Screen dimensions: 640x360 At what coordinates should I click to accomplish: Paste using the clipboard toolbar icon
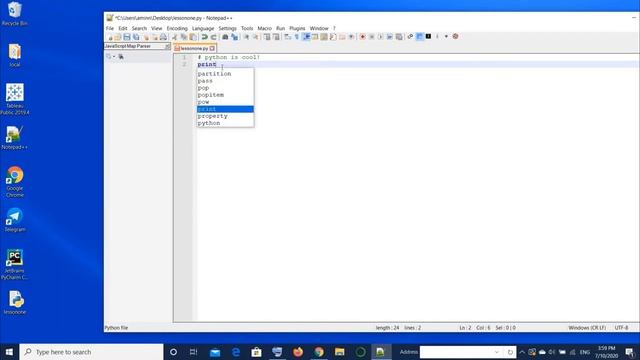pyautogui.click(x=192, y=37)
